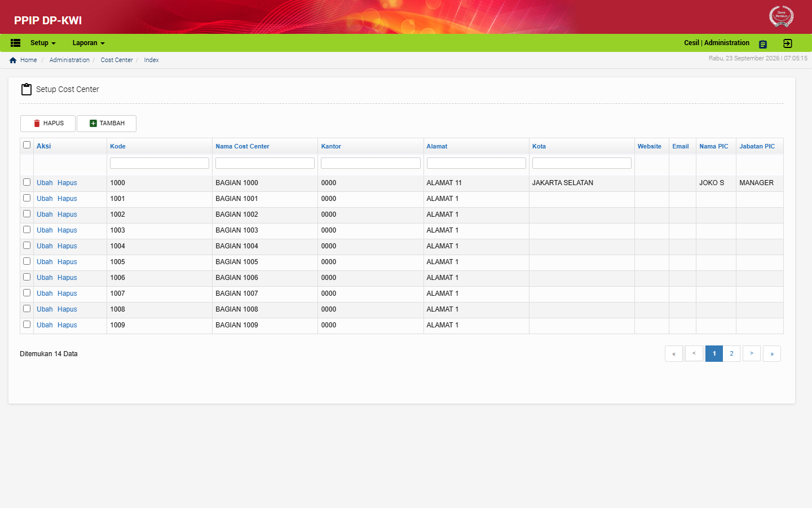Screen dimensions: 812x508
Task: Expand the Setup dropdown menu
Action: coord(43,43)
